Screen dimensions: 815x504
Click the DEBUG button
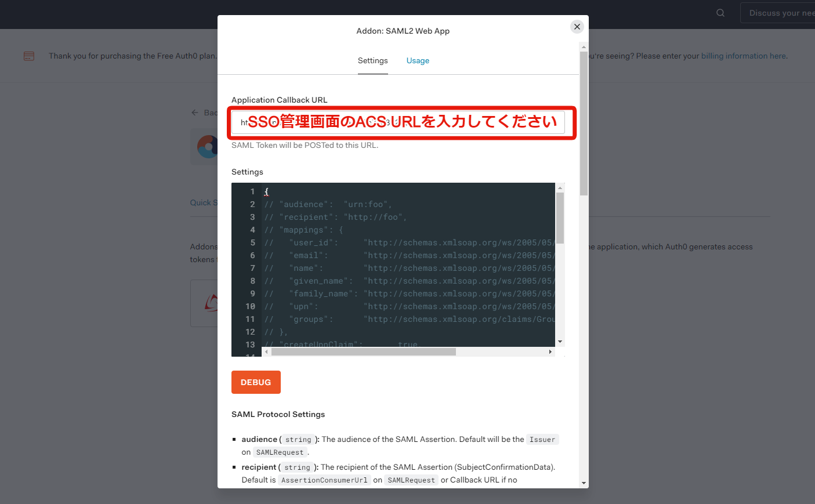256,382
